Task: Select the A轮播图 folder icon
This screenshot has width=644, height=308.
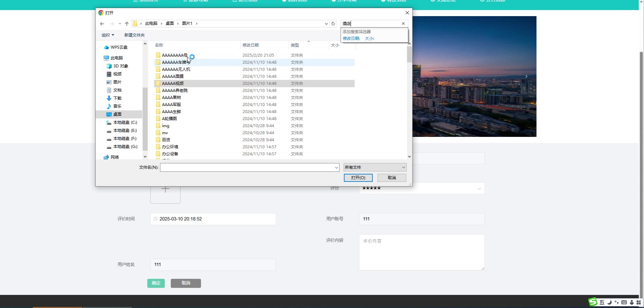Action: click(158, 119)
